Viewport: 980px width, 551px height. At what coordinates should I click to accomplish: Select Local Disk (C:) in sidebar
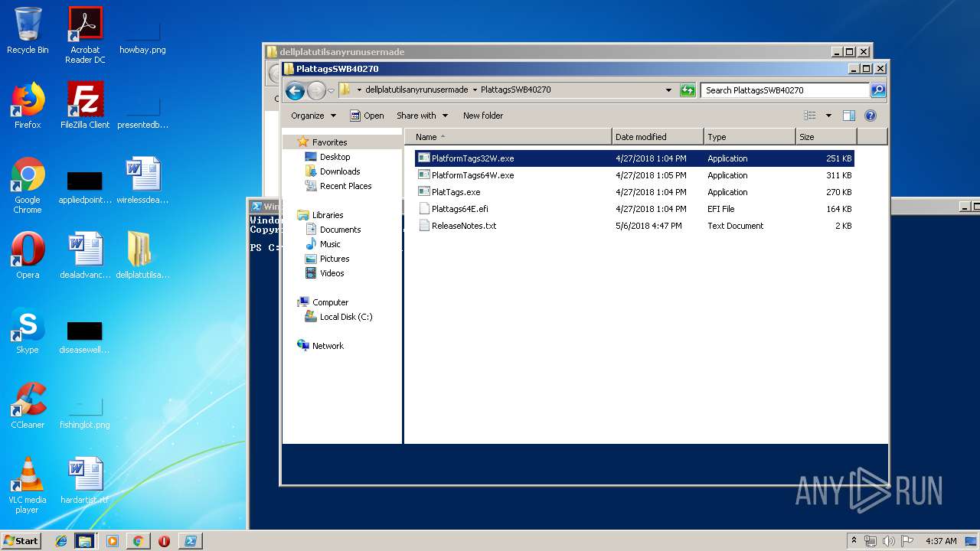click(x=346, y=317)
